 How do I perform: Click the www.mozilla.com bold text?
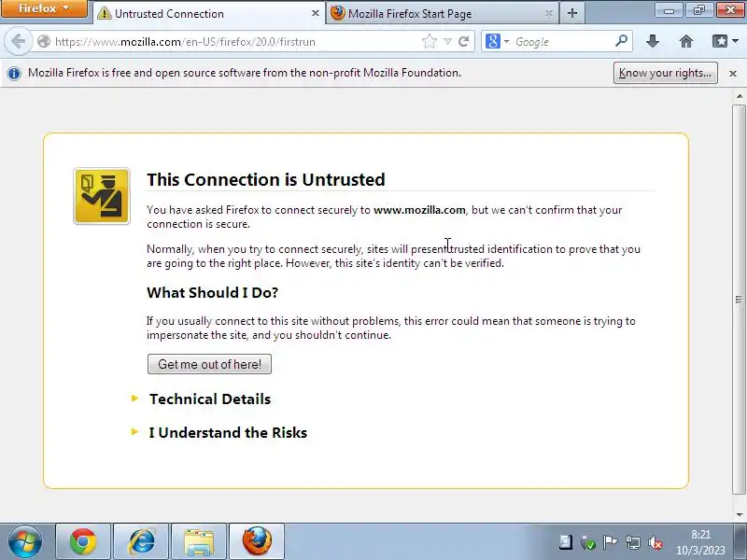coord(419,210)
